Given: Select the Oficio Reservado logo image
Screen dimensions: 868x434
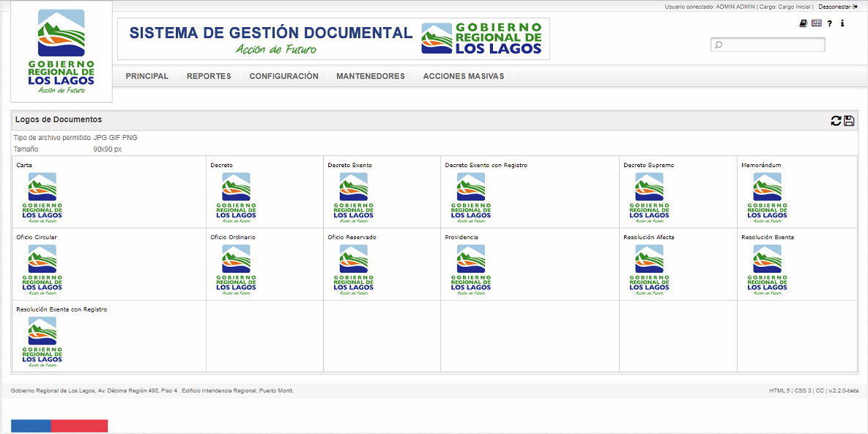Looking at the screenshot, I should 353,269.
